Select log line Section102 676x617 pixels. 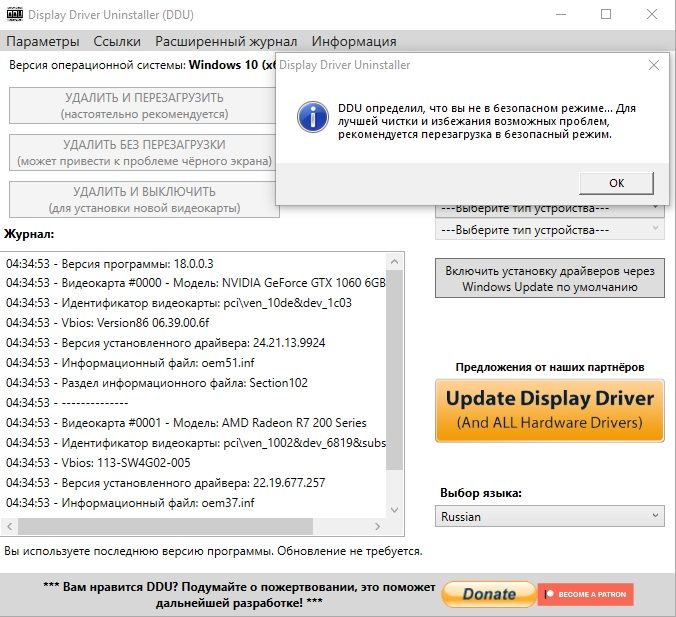click(x=156, y=383)
